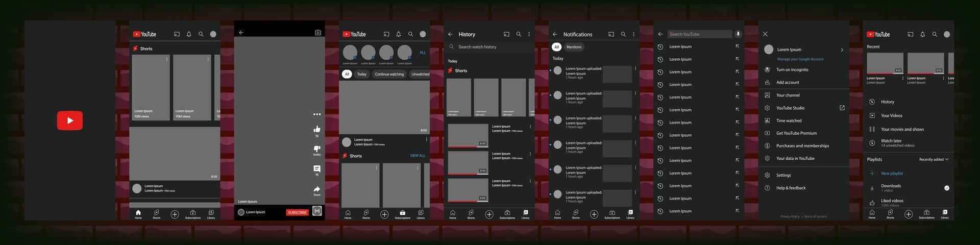The height and width of the screenshot is (245, 980).
Task: Open Shorts tab in Home feed bottom bar
Action: pos(157,214)
